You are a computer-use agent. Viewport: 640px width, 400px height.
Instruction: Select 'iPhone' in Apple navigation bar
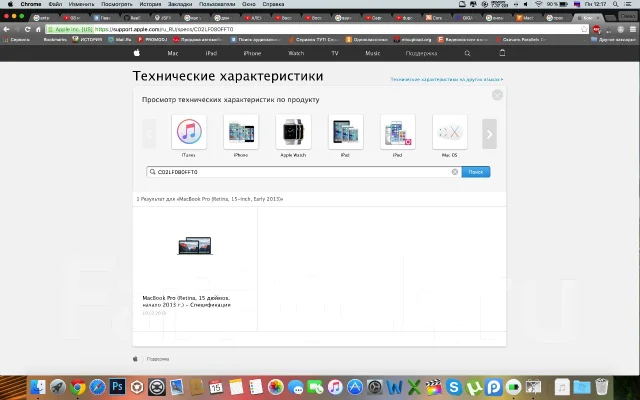pos(252,53)
